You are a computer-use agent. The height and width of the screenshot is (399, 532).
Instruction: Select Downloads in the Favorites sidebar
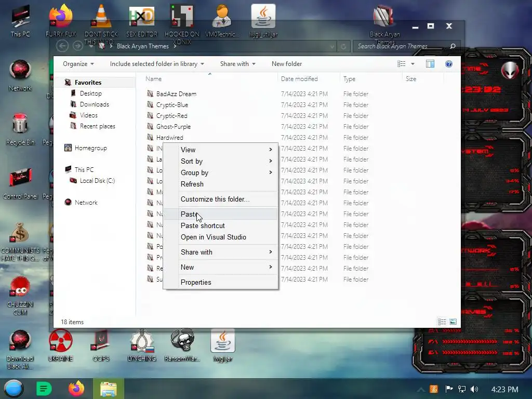(95, 104)
